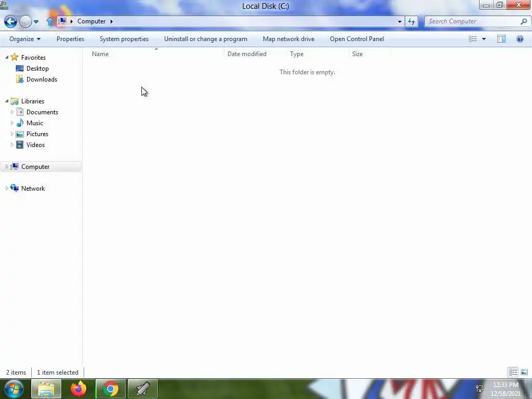Select Computer in the navigation pane

[x=35, y=167]
